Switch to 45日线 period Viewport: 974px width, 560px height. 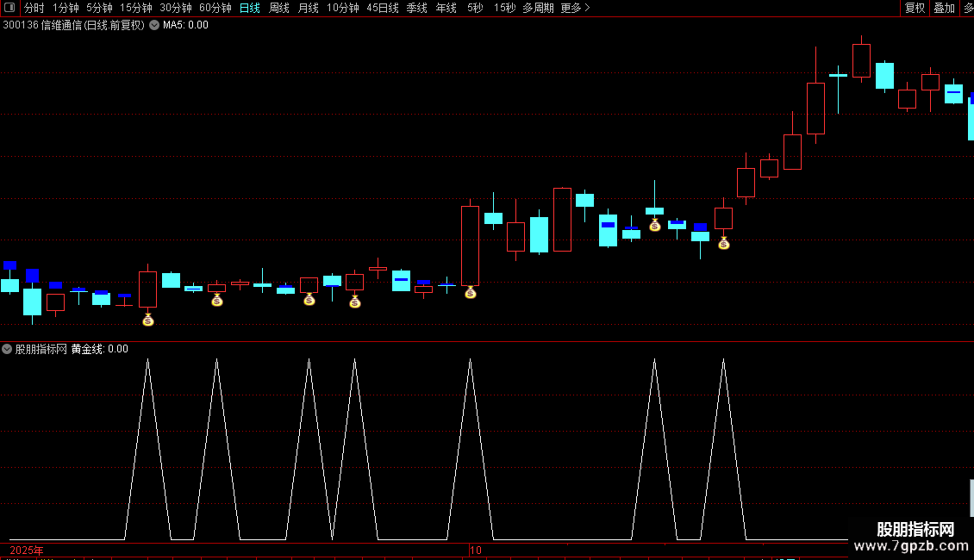(383, 8)
